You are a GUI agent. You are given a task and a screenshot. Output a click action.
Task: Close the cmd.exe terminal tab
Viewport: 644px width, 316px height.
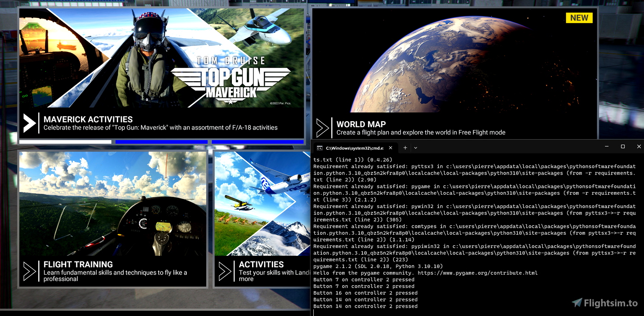pos(391,148)
